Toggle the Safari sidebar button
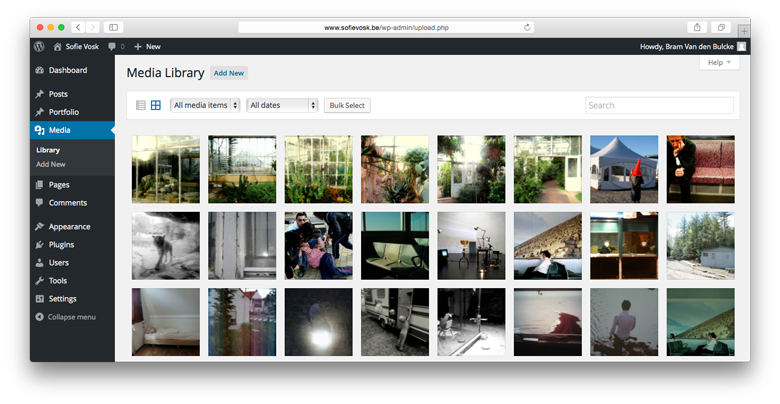The width and height of the screenshot is (780, 404). (113, 27)
